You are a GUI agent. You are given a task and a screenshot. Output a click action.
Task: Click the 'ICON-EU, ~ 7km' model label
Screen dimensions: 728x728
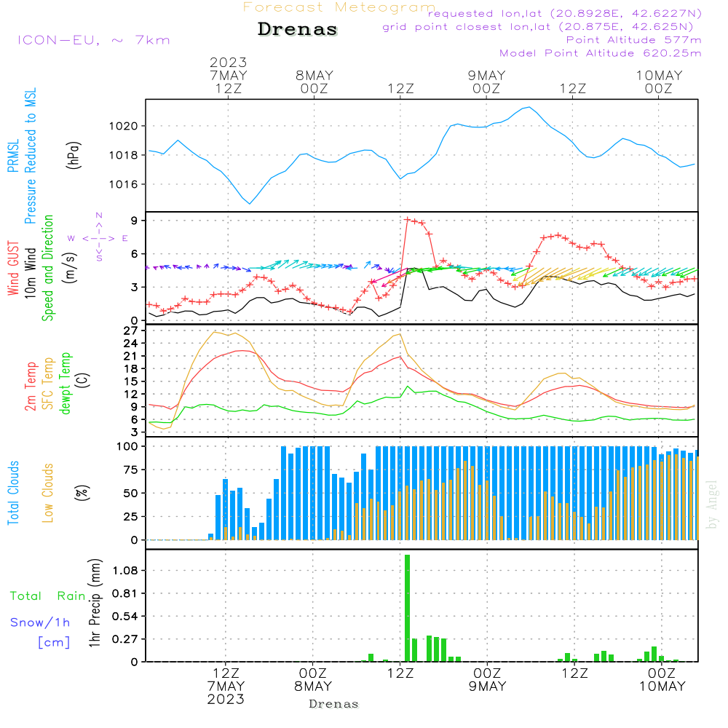pyautogui.click(x=94, y=40)
